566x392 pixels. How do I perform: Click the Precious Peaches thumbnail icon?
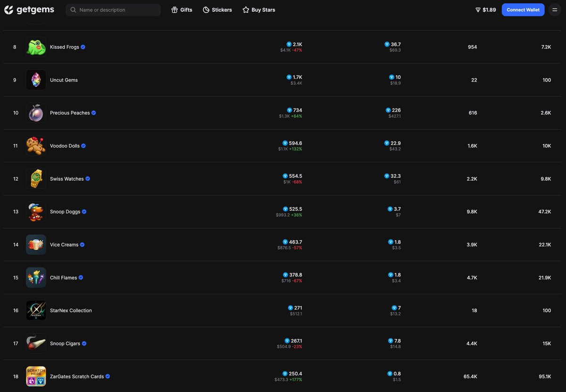tap(36, 113)
